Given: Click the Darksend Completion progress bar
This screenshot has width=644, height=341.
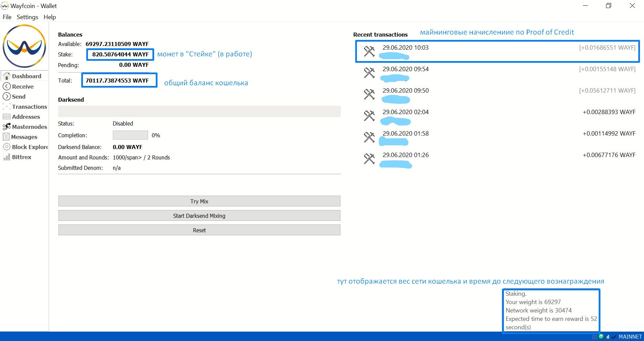Looking at the screenshot, I should (x=130, y=135).
